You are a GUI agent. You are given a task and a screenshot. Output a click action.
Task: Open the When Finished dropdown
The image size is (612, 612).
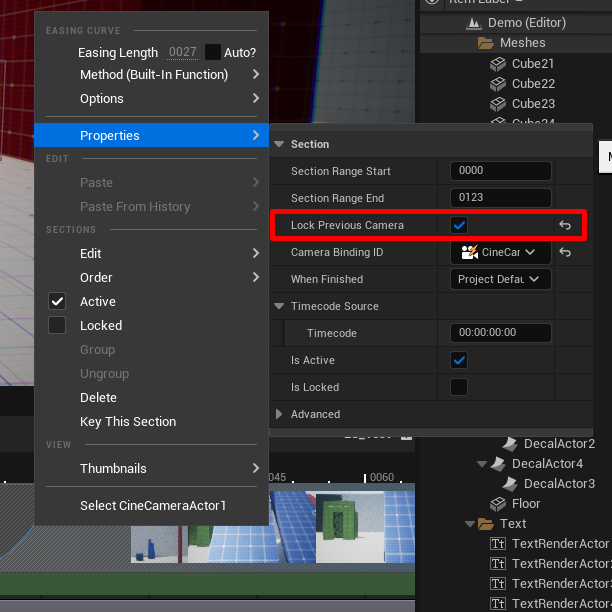click(501, 279)
